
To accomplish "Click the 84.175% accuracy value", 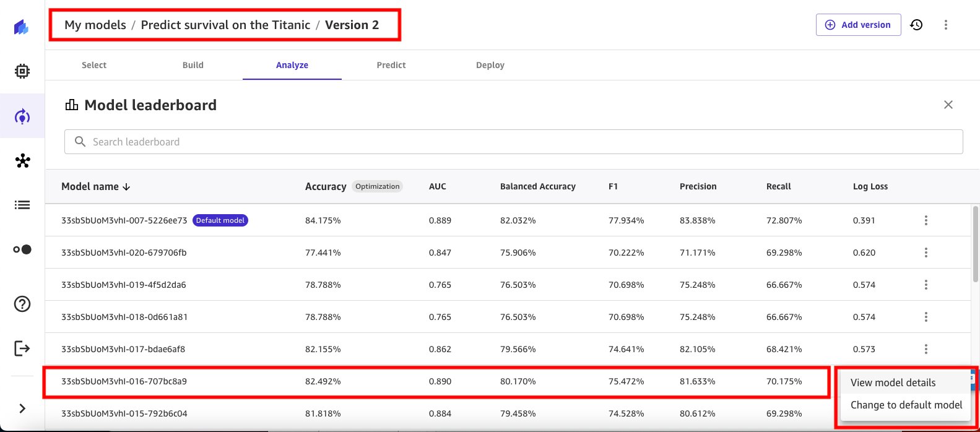I will (x=323, y=220).
